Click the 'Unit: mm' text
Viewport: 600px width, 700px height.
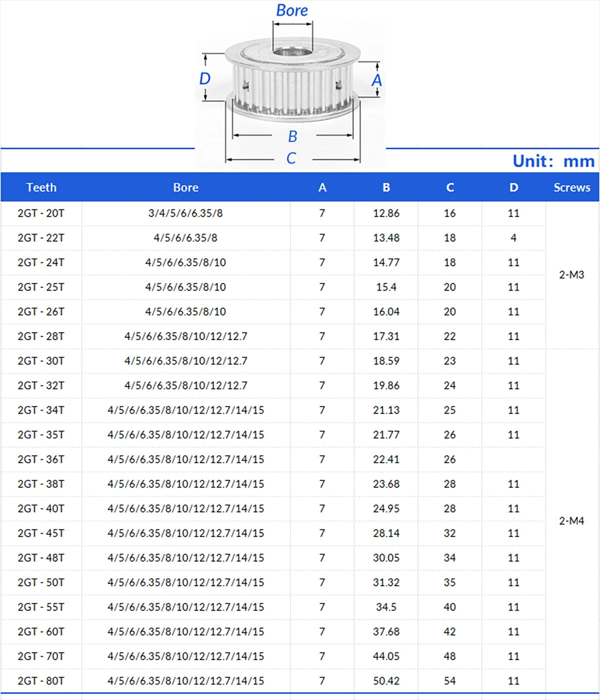point(553,161)
